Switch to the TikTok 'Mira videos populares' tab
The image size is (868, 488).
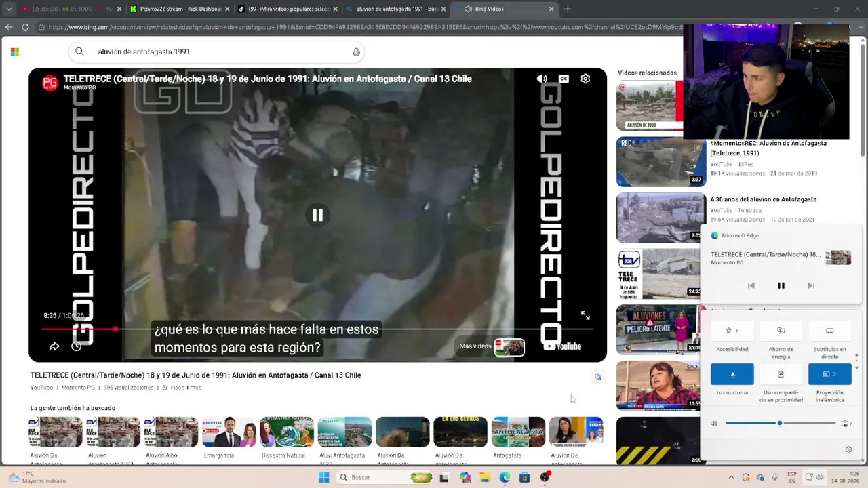[x=288, y=9]
